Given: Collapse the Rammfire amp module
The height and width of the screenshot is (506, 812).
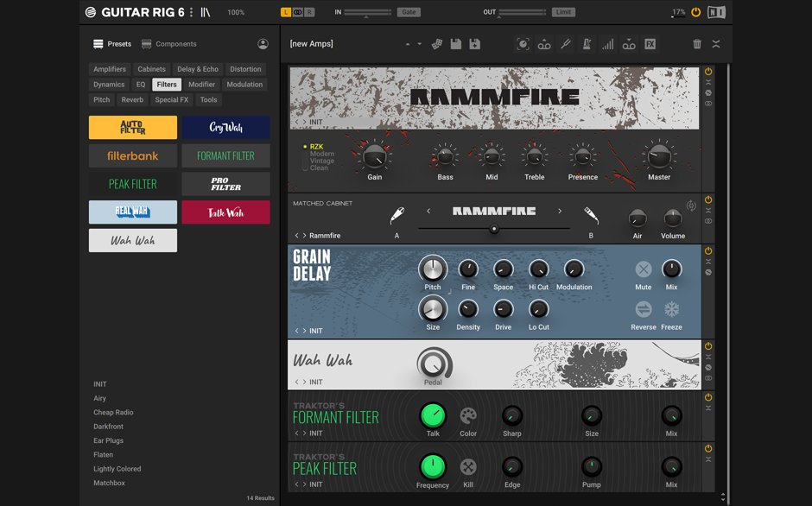Looking at the screenshot, I should coord(708,82).
